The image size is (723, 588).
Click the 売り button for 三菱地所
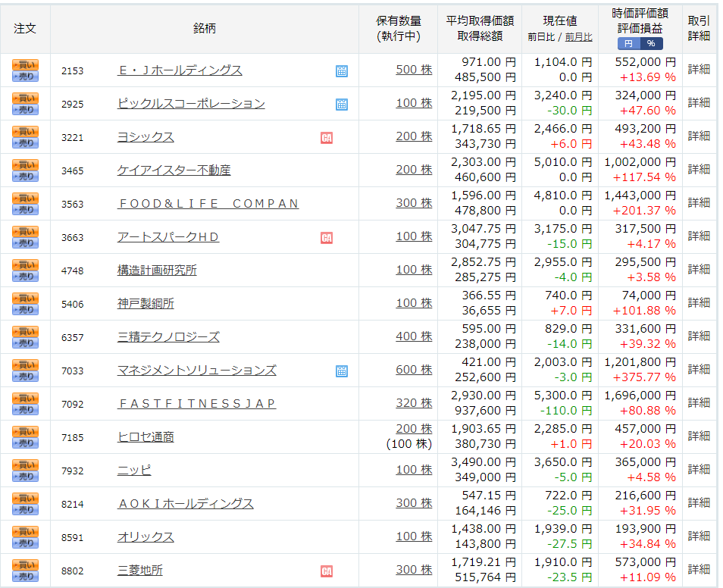25,576
